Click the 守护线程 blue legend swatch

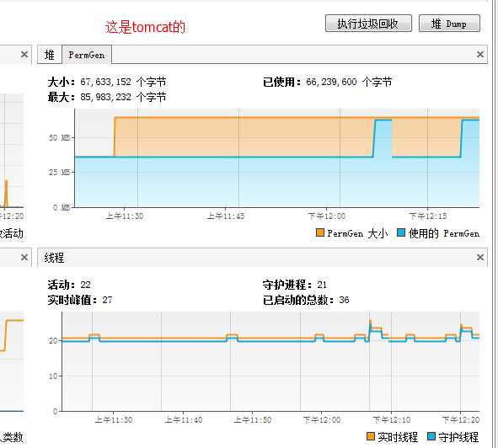431,436
